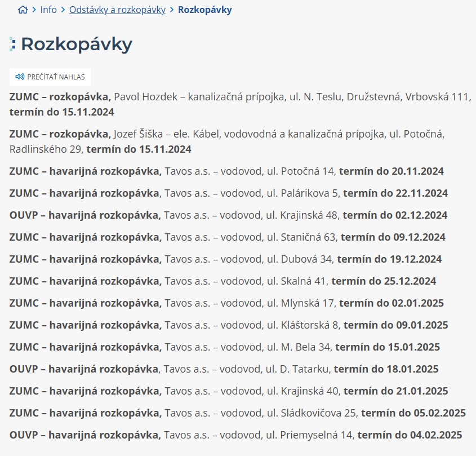Click the OUVP entry for Priemyselná 14
Screen dimensions: 476x456
pos(235,435)
